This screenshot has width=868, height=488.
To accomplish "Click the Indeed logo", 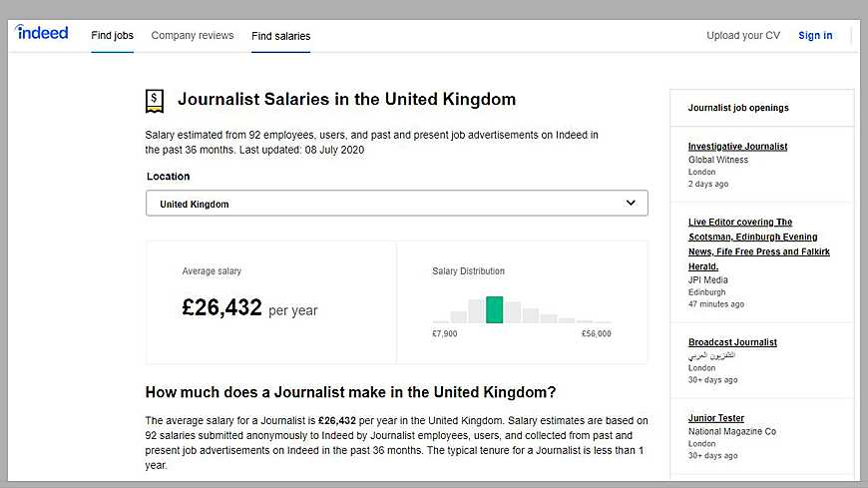I will coord(42,33).
